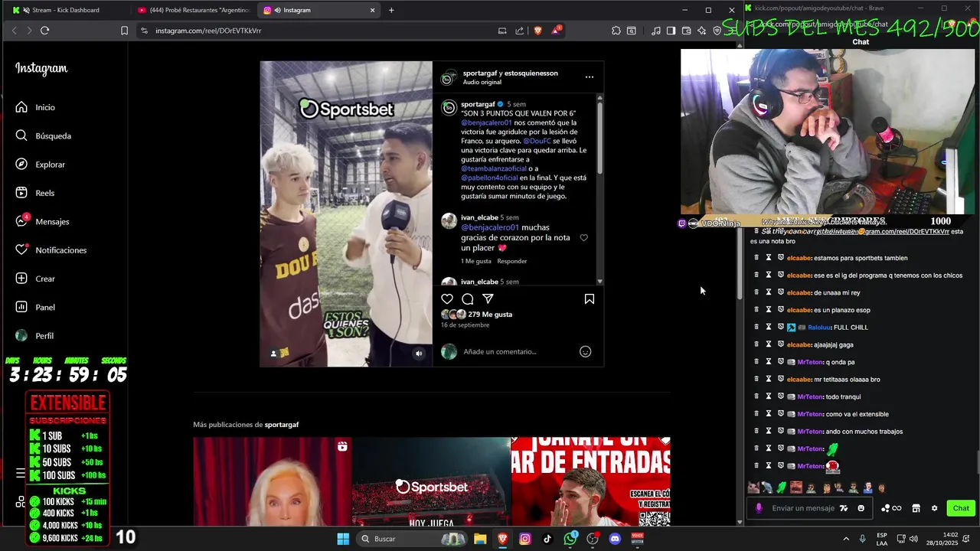Open @teambalanzaoficial mention link
Viewport: 980px width, 551px height.
(494, 168)
